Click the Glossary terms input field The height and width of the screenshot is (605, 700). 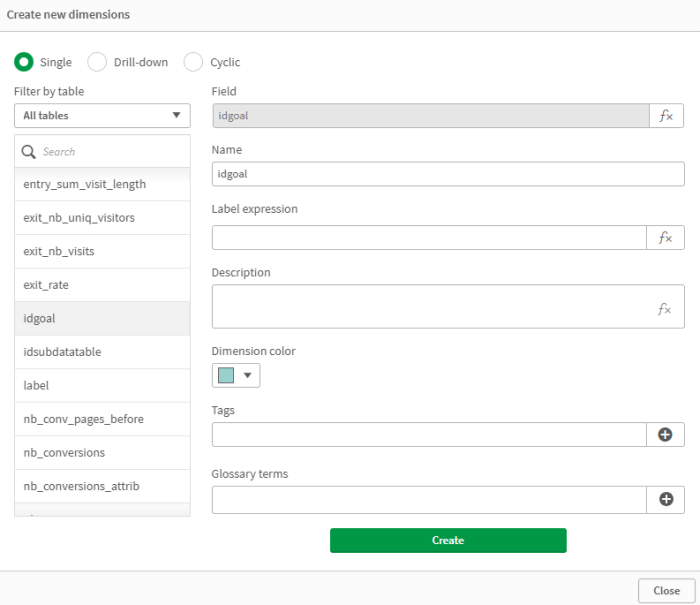pyautogui.click(x=429, y=500)
